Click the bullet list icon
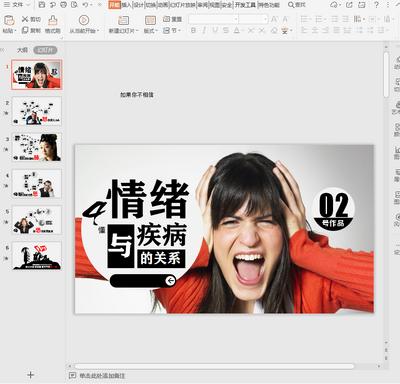The image size is (400, 384). pyautogui.click(x=305, y=19)
